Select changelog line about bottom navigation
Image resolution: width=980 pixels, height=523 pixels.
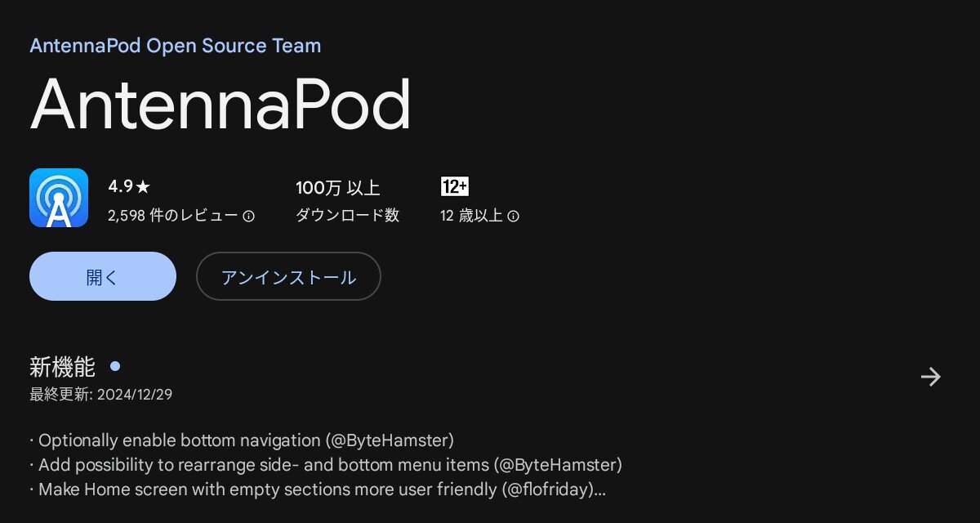(x=242, y=440)
